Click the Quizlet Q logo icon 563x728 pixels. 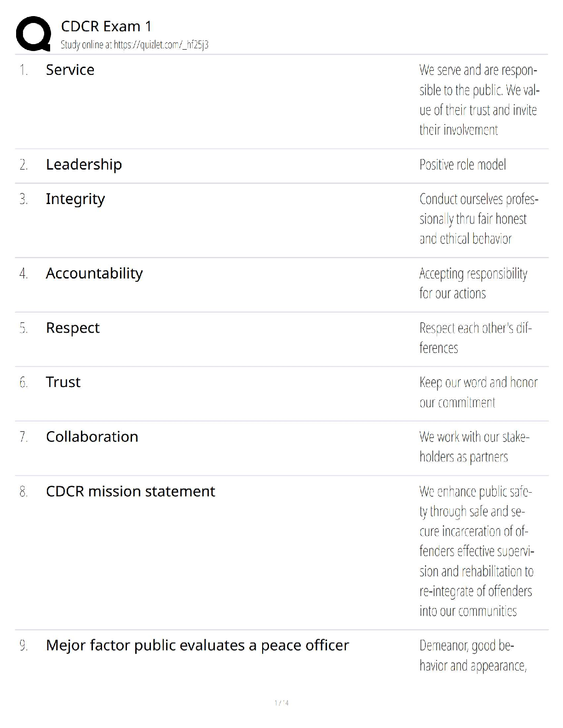coord(33,34)
